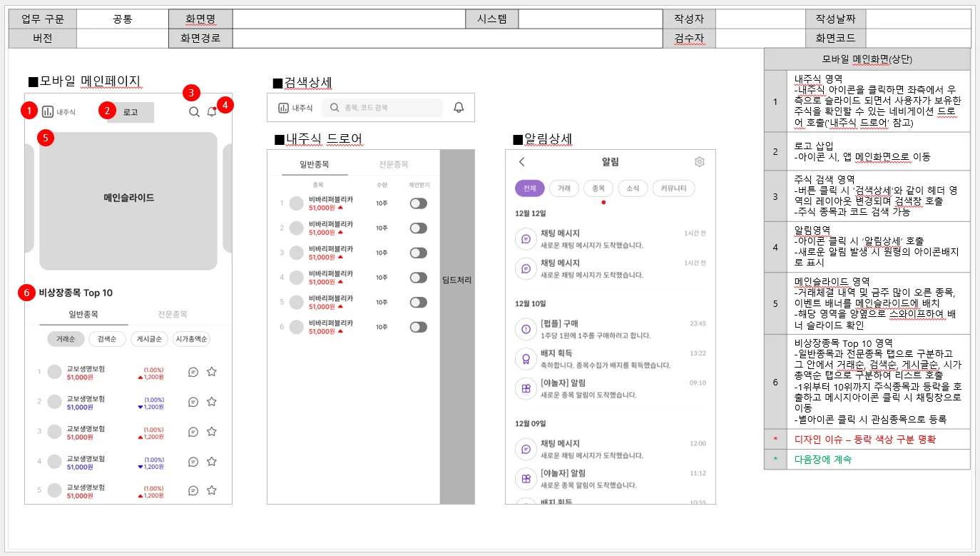Click bell icon in 검색상세 header
Viewport: 980px width, 556px height.
459,107
